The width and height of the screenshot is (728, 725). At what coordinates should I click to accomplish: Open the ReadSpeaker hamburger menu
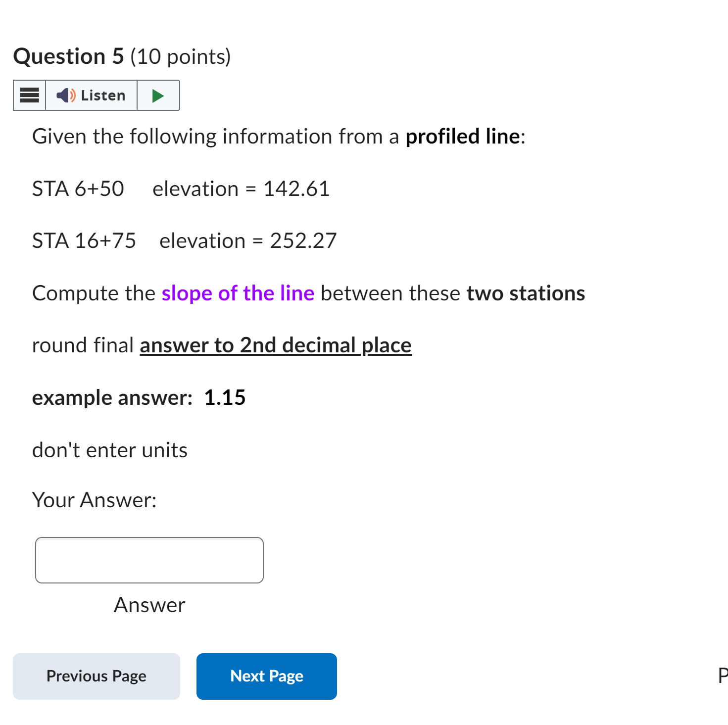point(28,95)
